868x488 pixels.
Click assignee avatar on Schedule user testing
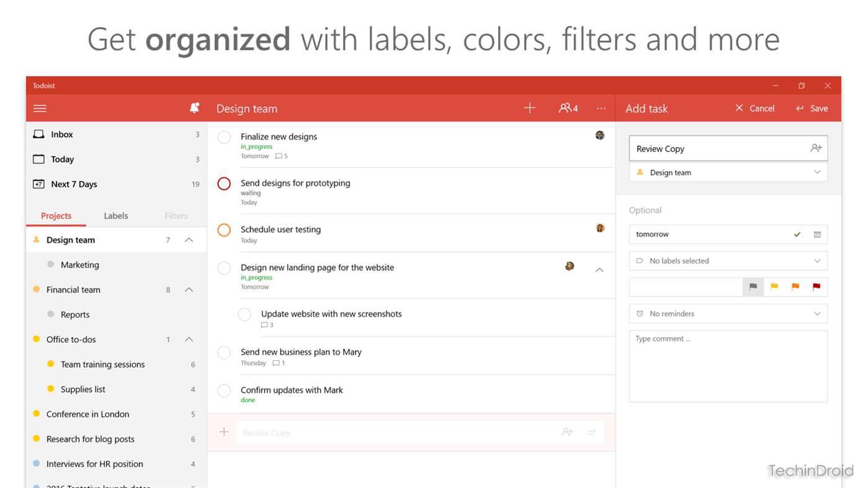point(600,228)
